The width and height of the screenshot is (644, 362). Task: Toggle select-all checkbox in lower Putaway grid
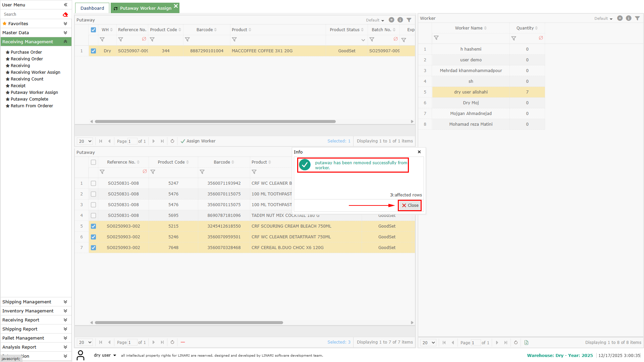[93, 162]
